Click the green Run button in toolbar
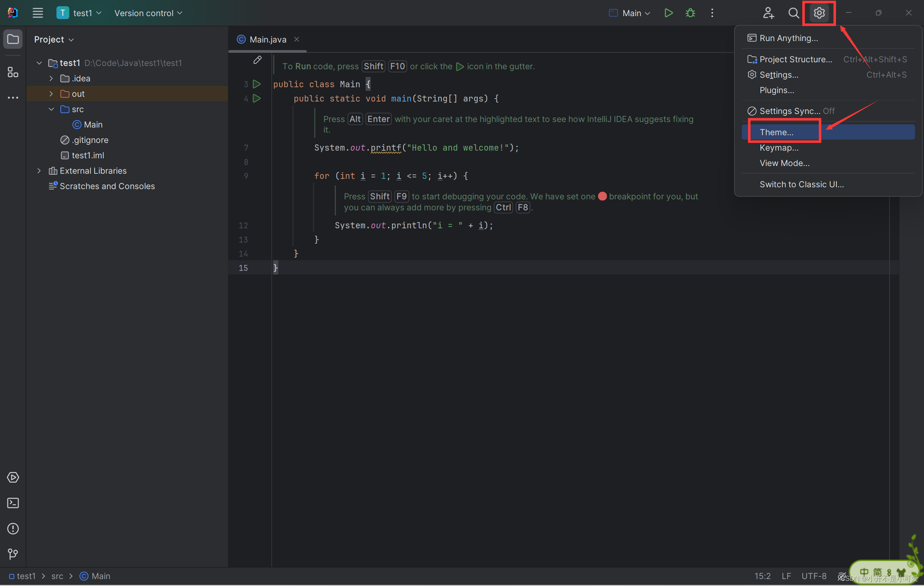Viewport: 924px width, 586px height. pyautogui.click(x=668, y=13)
